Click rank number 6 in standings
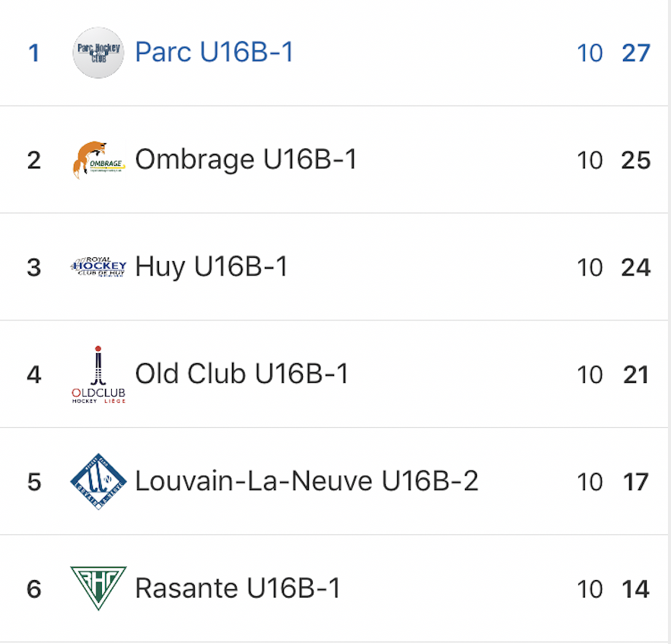 tap(33, 589)
